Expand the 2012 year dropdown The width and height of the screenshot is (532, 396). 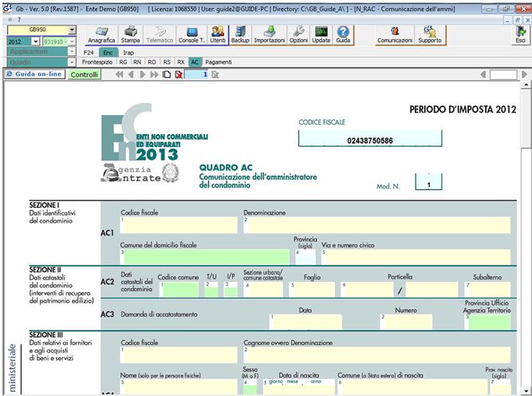[35, 42]
